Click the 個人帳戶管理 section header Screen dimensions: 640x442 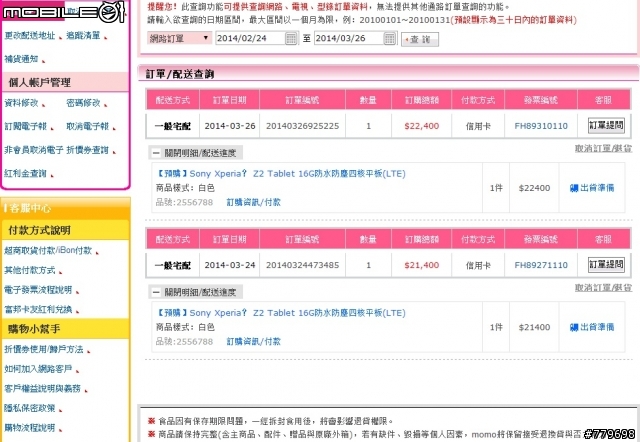(x=65, y=82)
